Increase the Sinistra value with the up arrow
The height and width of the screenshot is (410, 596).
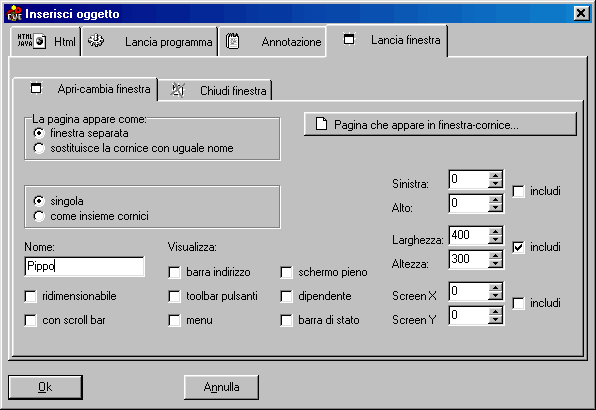coord(495,175)
